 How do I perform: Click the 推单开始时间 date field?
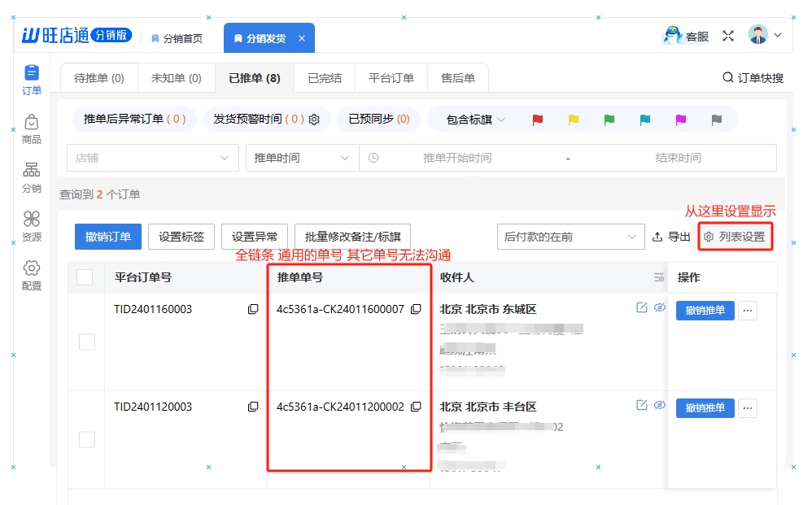(457, 158)
